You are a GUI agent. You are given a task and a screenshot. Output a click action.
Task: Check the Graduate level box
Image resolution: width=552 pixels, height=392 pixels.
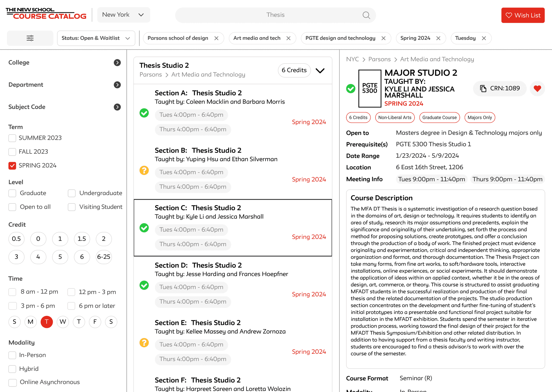pos(12,193)
